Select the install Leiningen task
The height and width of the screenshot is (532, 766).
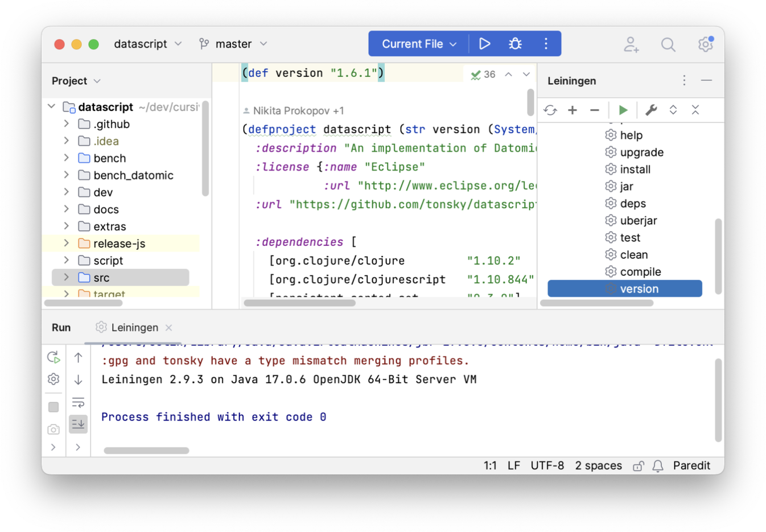tap(635, 169)
